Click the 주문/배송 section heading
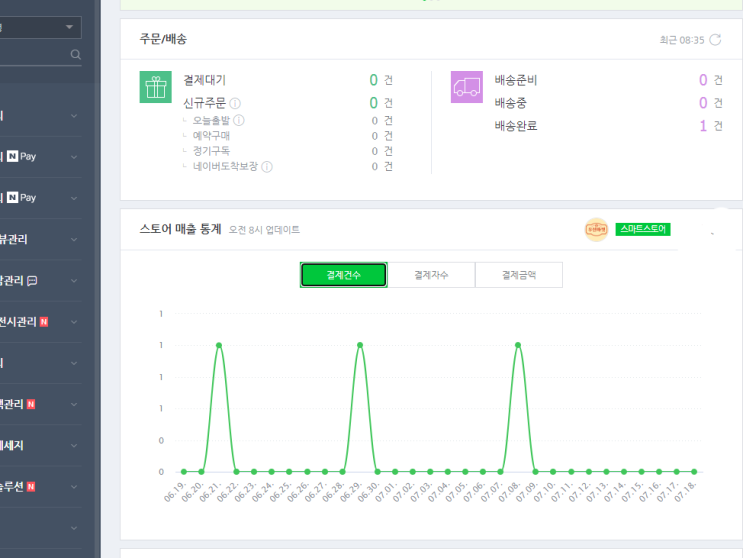Viewport: 743px width, 558px height. pos(163,39)
